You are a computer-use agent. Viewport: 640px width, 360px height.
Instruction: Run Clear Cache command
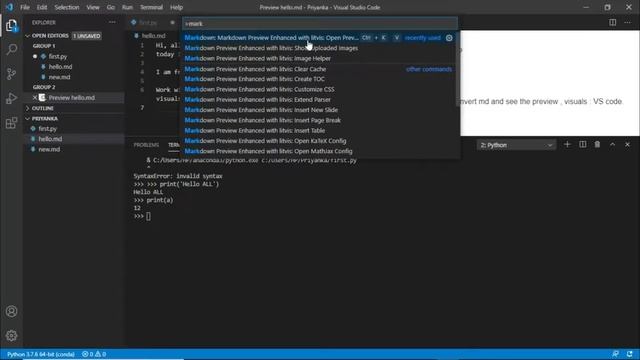tap(320, 69)
